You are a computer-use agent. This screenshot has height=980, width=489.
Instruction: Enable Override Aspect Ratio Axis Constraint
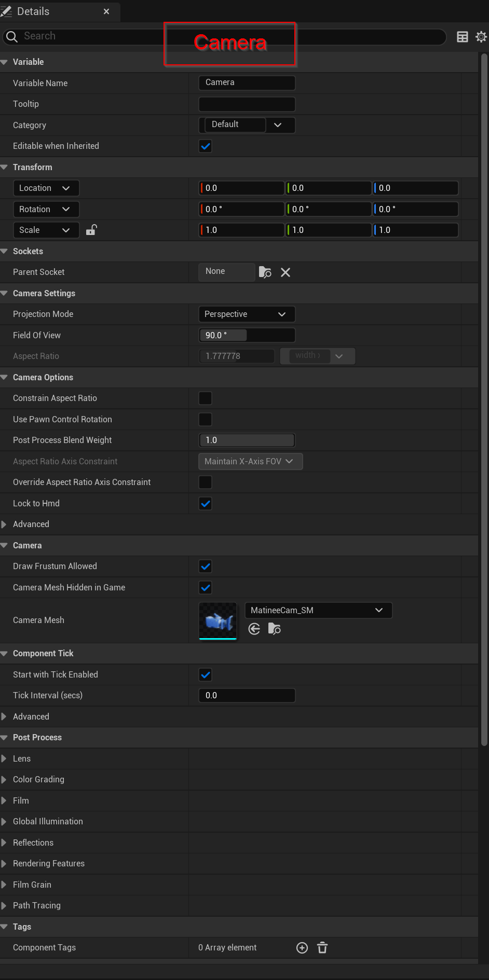(x=206, y=482)
